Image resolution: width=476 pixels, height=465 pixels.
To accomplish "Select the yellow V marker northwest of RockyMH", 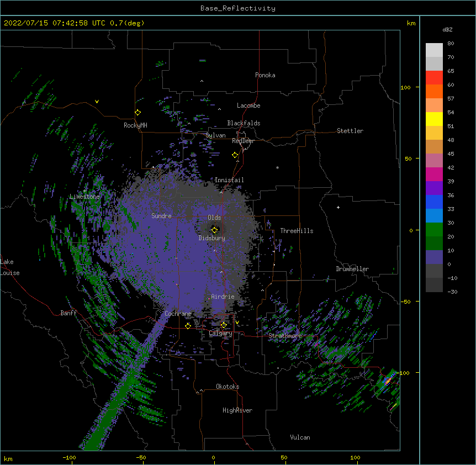I will pyautogui.click(x=97, y=102).
